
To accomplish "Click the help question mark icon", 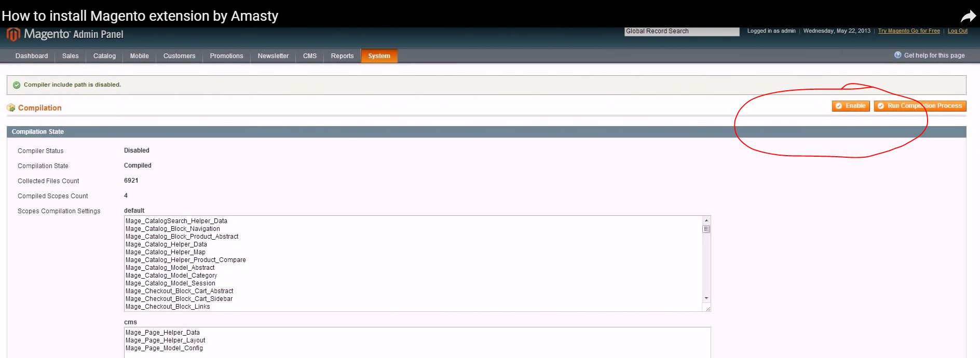I will [897, 55].
